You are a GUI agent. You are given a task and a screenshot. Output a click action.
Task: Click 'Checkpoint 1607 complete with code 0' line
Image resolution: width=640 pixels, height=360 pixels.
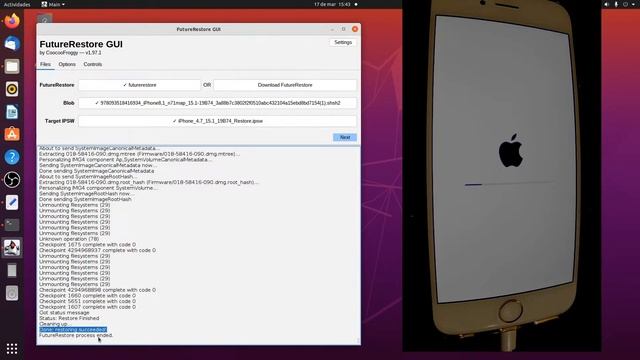click(87, 307)
